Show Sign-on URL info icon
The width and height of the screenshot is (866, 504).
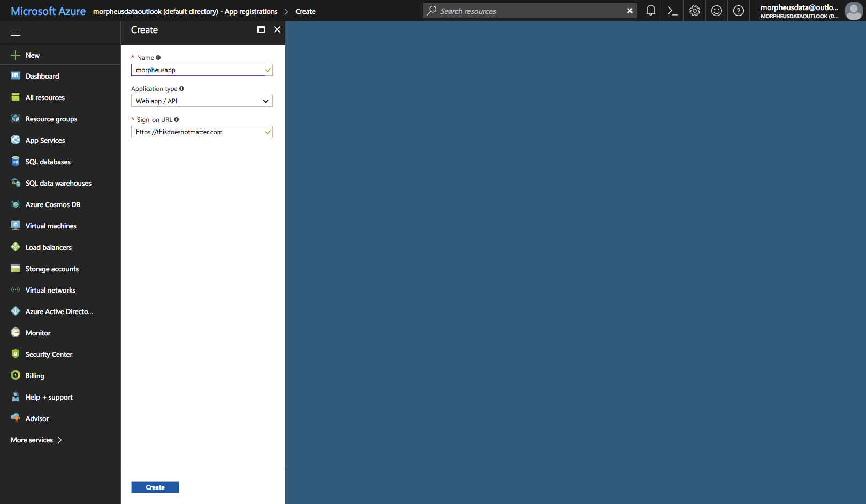point(177,120)
